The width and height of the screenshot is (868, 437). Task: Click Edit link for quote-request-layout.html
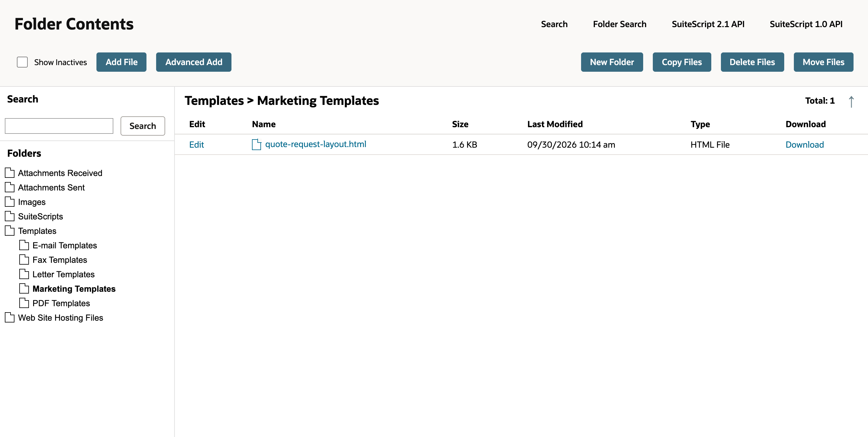tap(197, 145)
